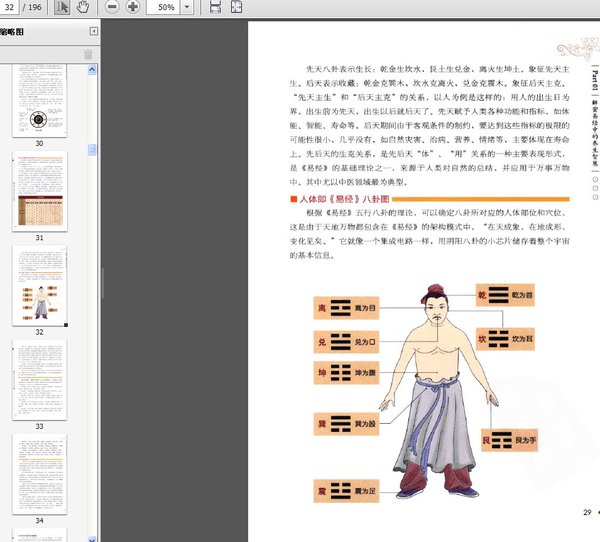Click the fit full page icon
This screenshot has width=600, height=542.
click(x=235, y=7)
